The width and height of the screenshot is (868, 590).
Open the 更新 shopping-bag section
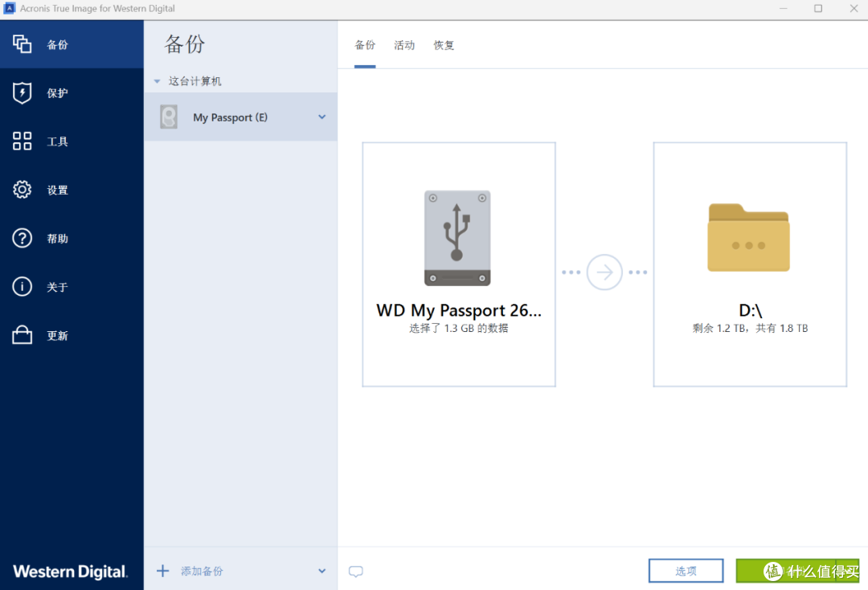point(72,335)
